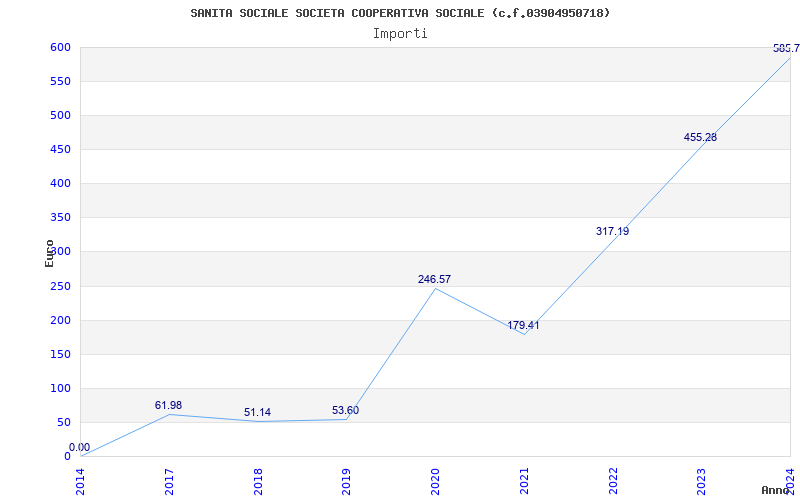Image resolution: width=800 pixels, height=500 pixels.
Task: Click the 246.57 data label
Action: (x=434, y=279)
